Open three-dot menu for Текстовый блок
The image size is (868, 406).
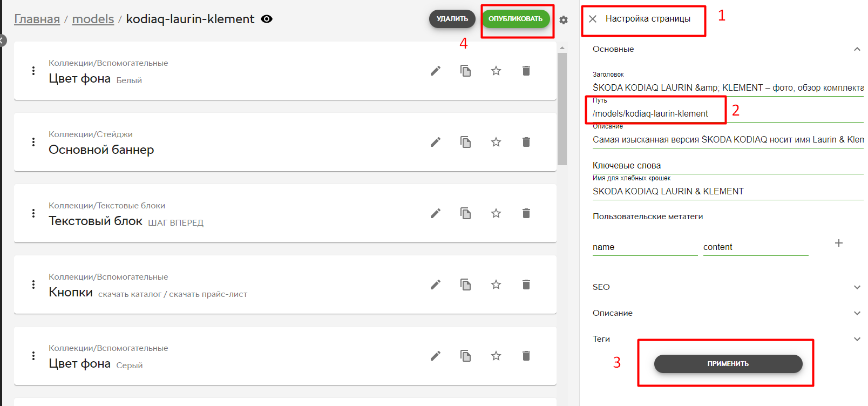point(33,213)
